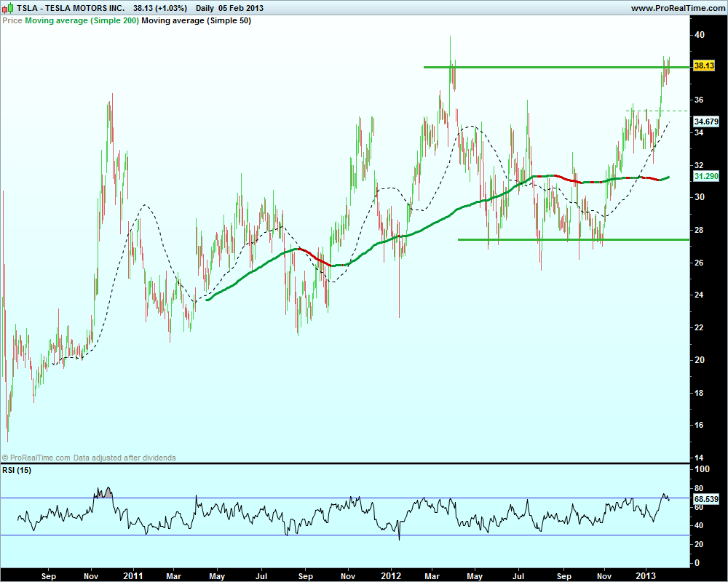728x582 pixels.
Task: Click 24 on the price axis
Action: coord(699,295)
